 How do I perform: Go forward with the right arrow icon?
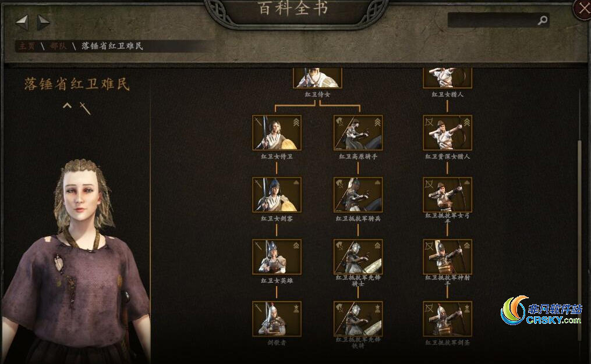point(43,23)
